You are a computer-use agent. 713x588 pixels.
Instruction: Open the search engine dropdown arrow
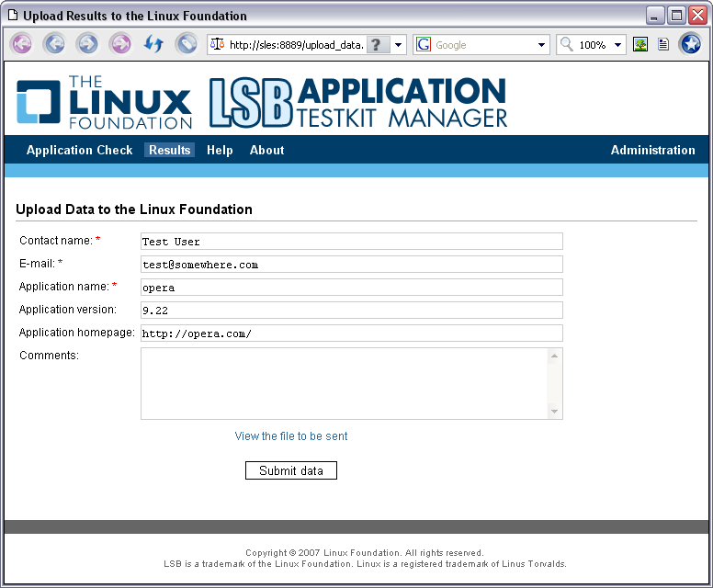click(541, 45)
